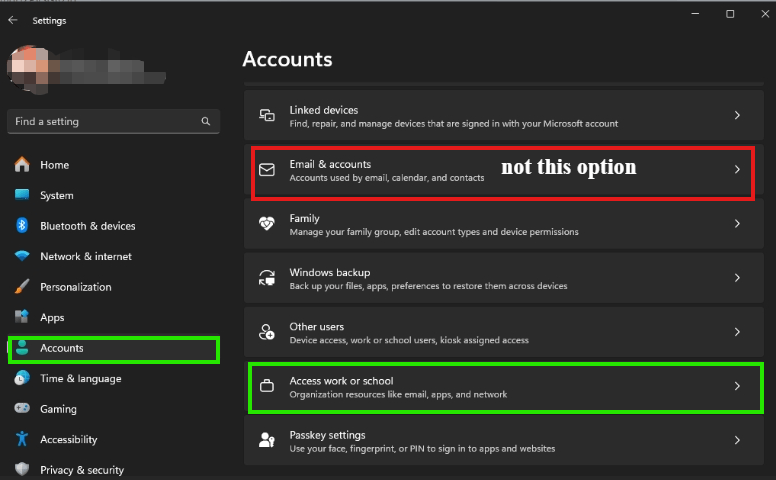
Task: Click 'Manage your family group' description
Action: [x=434, y=232]
